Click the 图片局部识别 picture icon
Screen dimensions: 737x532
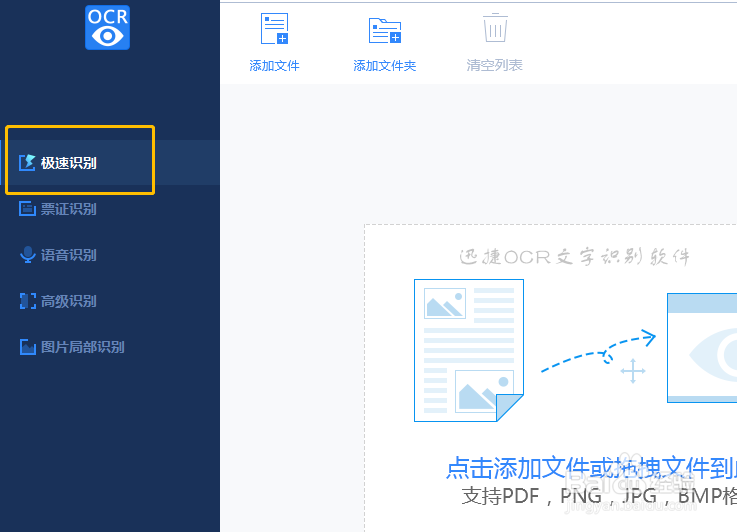point(28,347)
